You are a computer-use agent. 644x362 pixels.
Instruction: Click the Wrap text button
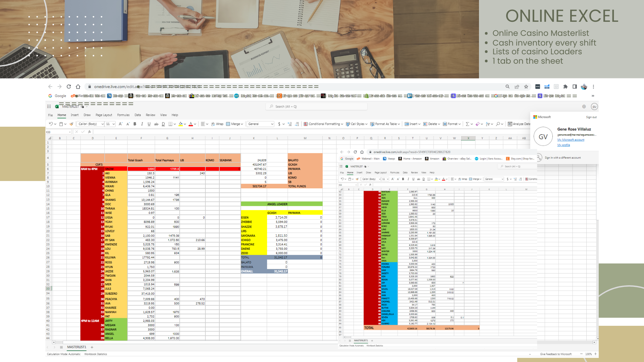(217, 124)
